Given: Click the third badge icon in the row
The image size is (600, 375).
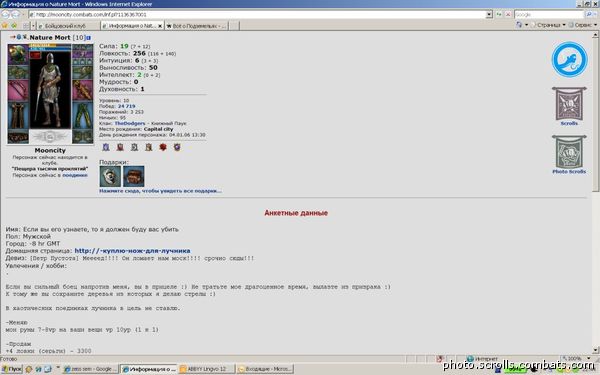Looking at the screenshot, I should tap(134, 147).
